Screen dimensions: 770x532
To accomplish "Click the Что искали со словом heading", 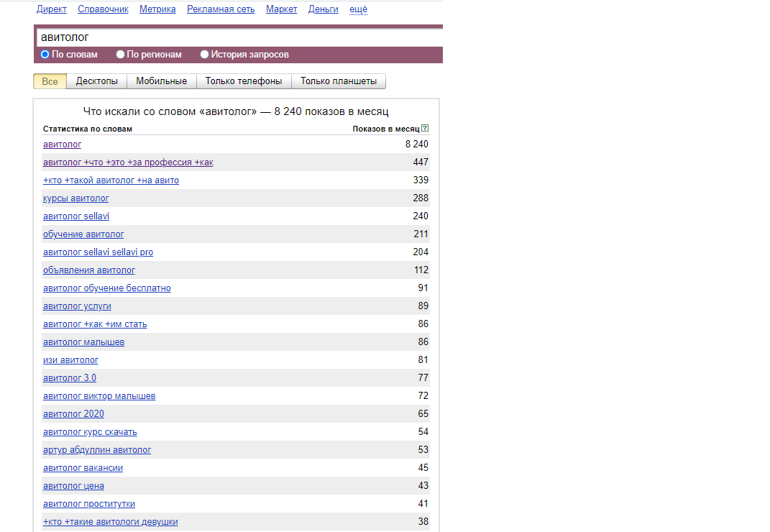I will tap(236, 111).
